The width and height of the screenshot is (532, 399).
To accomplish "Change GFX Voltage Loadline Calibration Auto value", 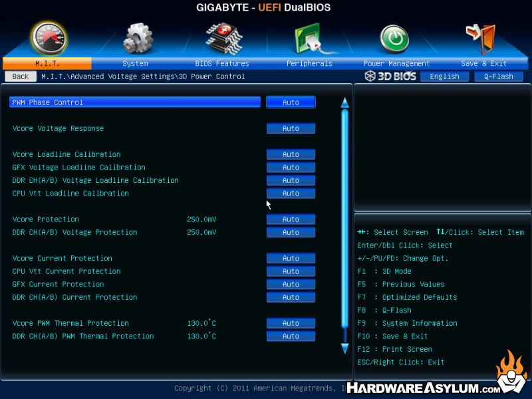I will [x=291, y=168].
